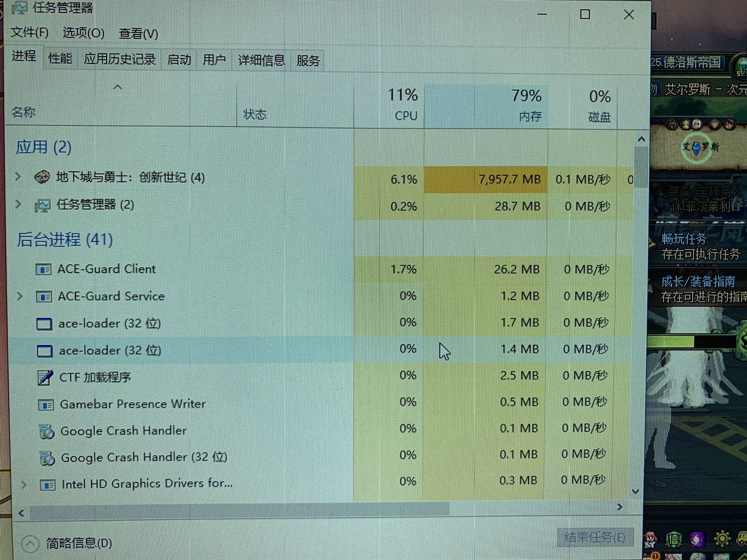Select the 进程 tab
The width and height of the screenshot is (747, 560).
coord(24,56)
